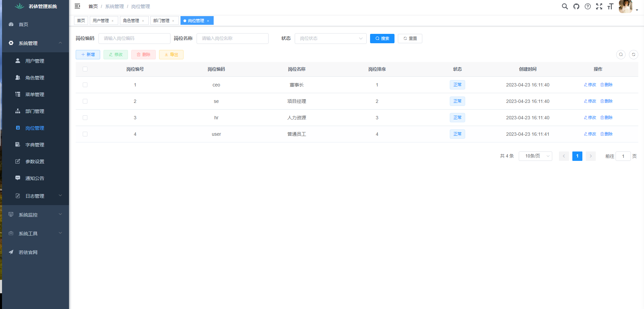The image size is (644, 309).
Task: Click the 若依管理系统 logo icon
Action: pos(20,6)
